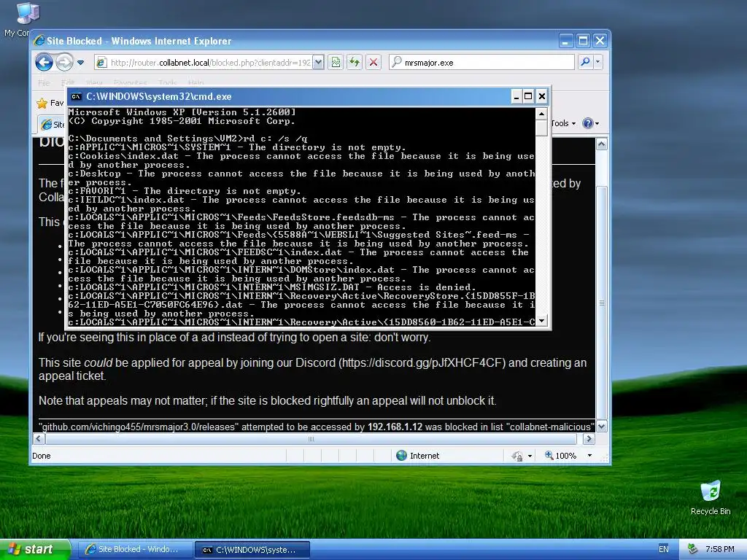Maximize the Internet Explorer window
Viewport: 747px width, 560px height.
583,41
